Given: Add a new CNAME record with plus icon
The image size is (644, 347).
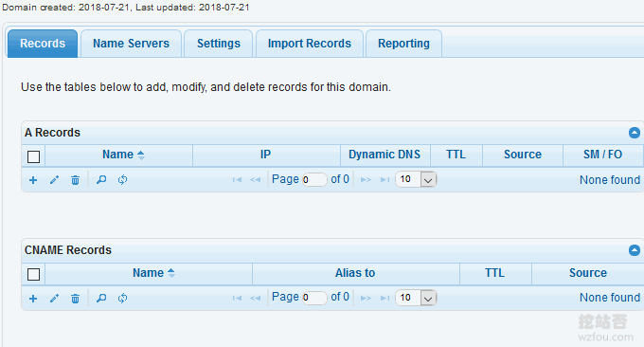Looking at the screenshot, I should pyautogui.click(x=33, y=299).
